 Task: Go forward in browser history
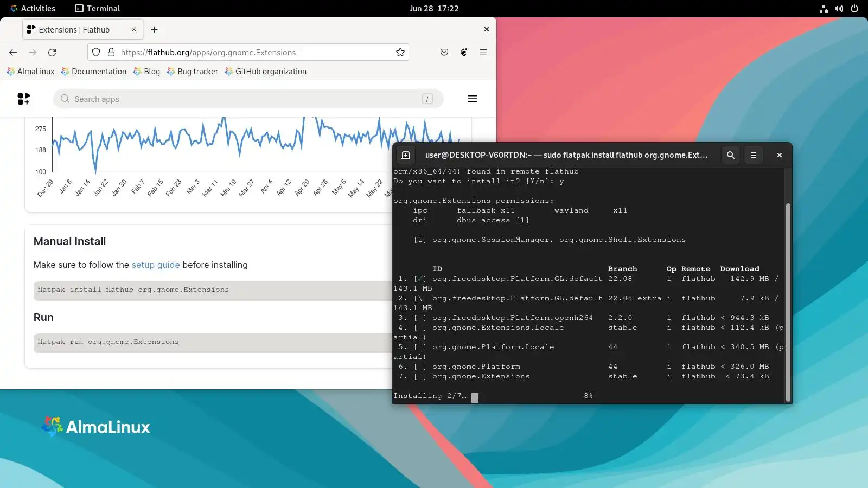point(33,53)
